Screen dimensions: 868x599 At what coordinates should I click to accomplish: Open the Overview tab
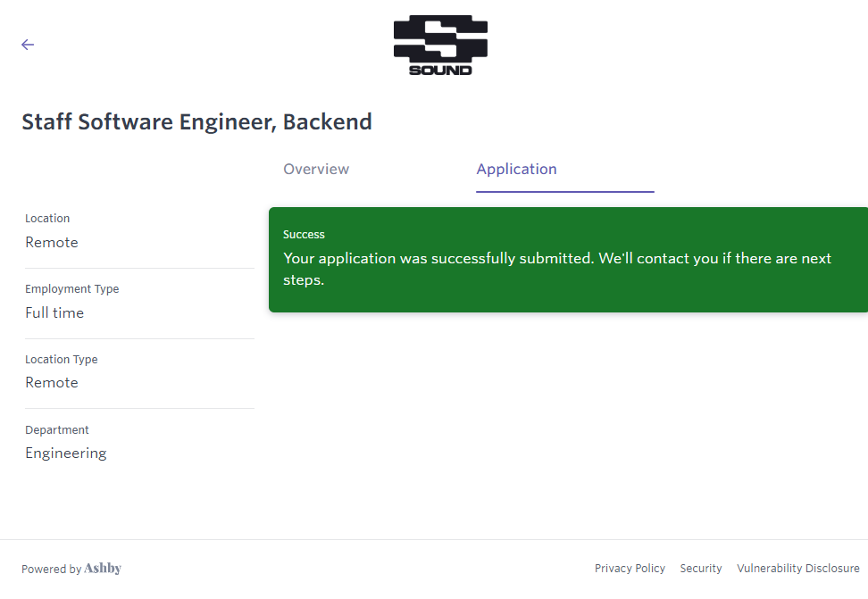tap(316, 170)
